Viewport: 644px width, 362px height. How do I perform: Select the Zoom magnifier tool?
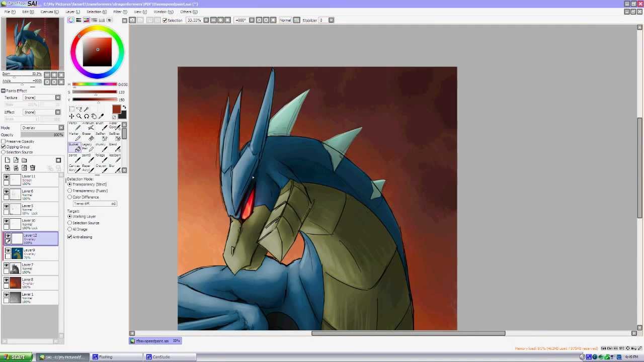[79, 116]
